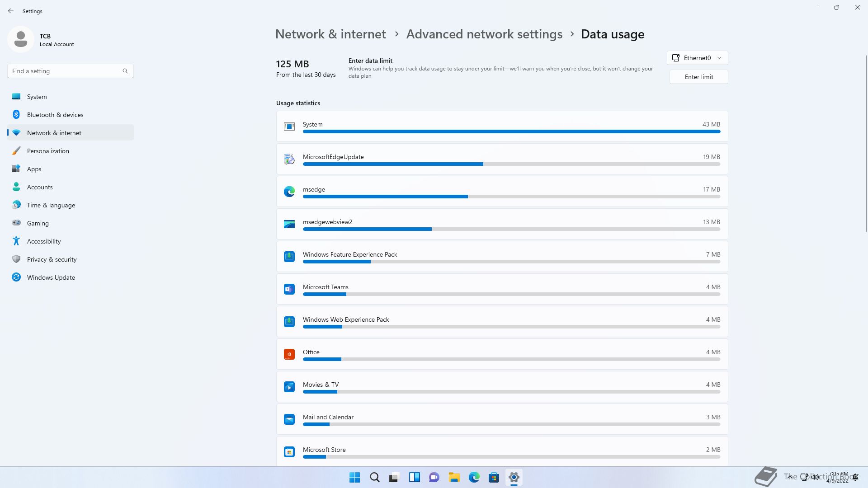The width and height of the screenshot is (868, 488).
Task: Open Gaming settings
Action: (71, 223)
